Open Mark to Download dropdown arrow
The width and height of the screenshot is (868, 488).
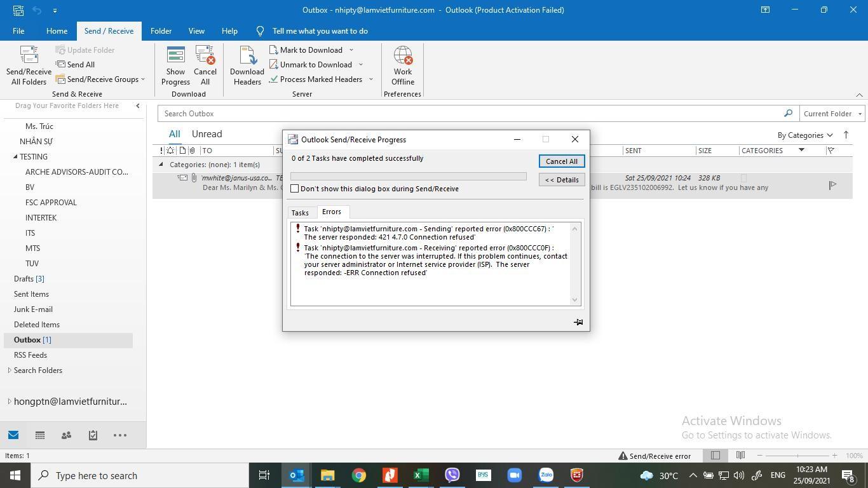point(351,50)
